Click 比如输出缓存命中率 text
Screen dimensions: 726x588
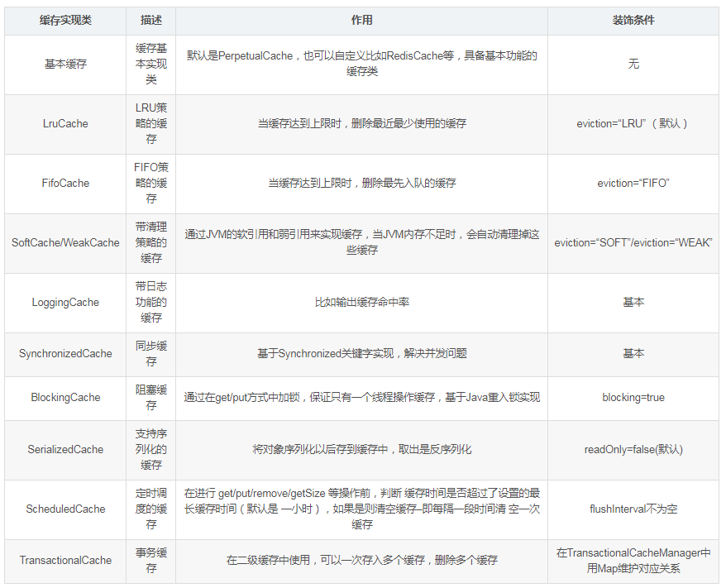pyautogui.click(x=361, y=303)
